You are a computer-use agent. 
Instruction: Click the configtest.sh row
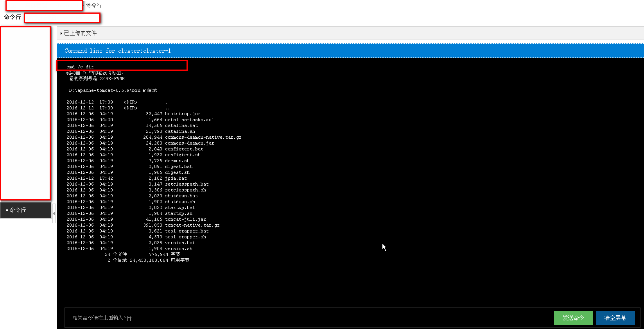pos(133,155)
